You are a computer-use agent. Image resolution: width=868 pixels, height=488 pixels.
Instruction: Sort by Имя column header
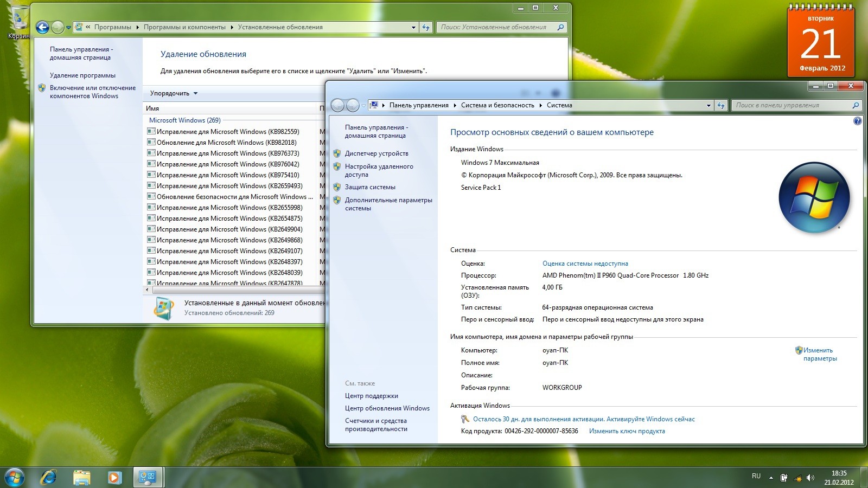click(230, 108)
